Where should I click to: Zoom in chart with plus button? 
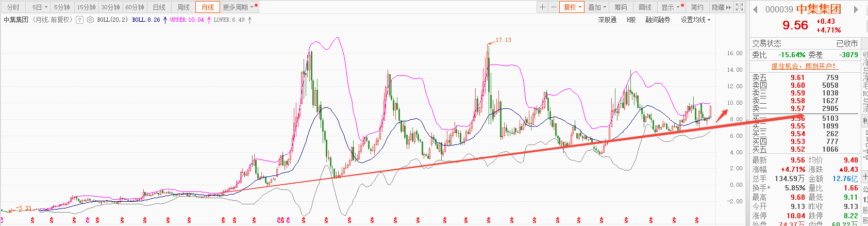[542, 7]
